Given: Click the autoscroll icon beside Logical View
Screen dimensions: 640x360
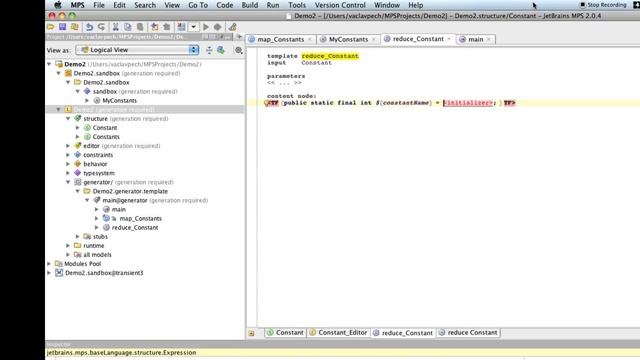Looking at the screenshot, I should 221,50.
